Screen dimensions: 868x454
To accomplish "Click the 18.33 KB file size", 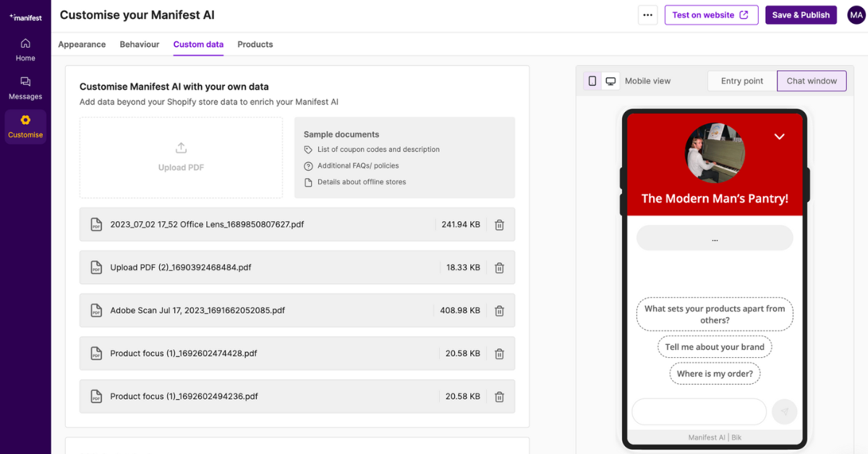I will pyautogui.click(x=463, y=267).
